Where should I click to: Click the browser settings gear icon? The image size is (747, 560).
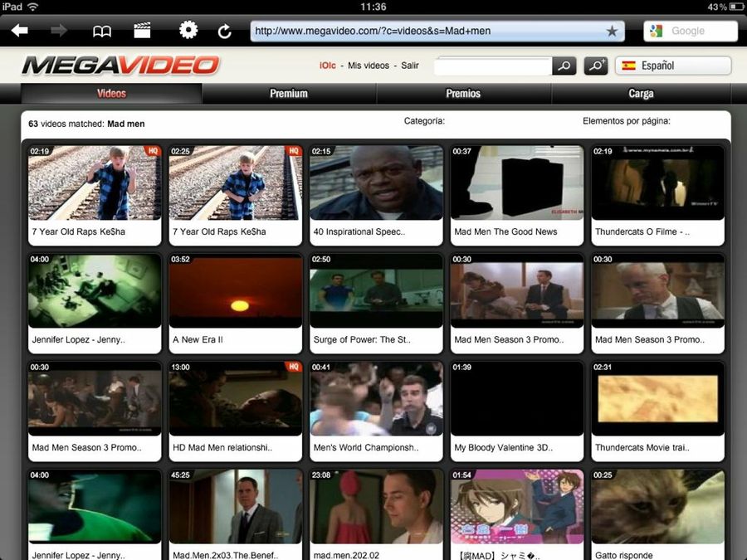point(188,31)
